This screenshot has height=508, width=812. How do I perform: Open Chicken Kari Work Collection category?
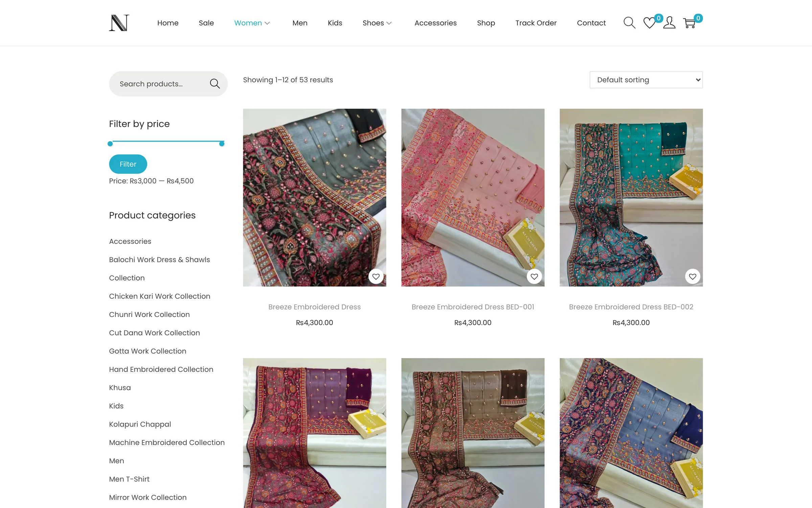(x=159, y=296)
